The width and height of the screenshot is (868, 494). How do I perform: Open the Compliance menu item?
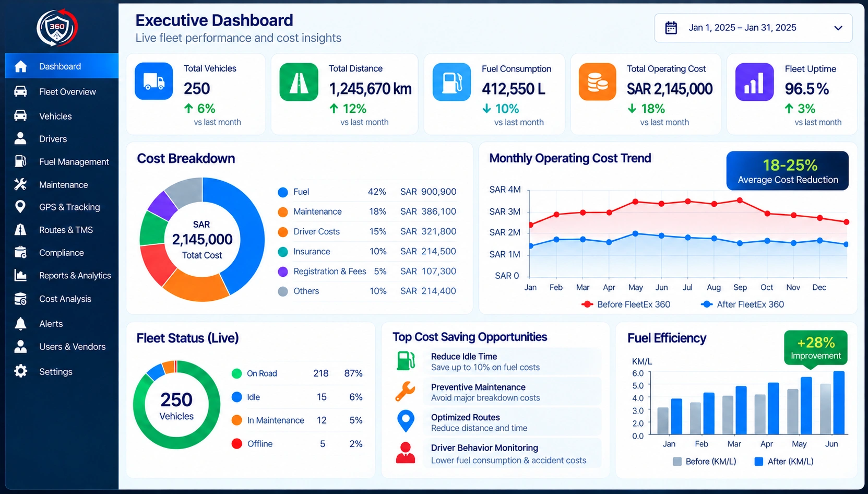tap(62, 253)
